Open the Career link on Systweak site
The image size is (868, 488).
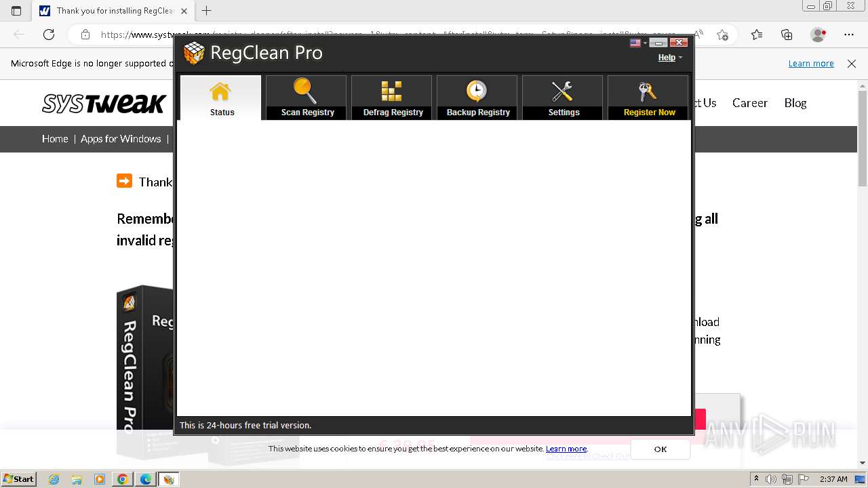pos(750,103)
